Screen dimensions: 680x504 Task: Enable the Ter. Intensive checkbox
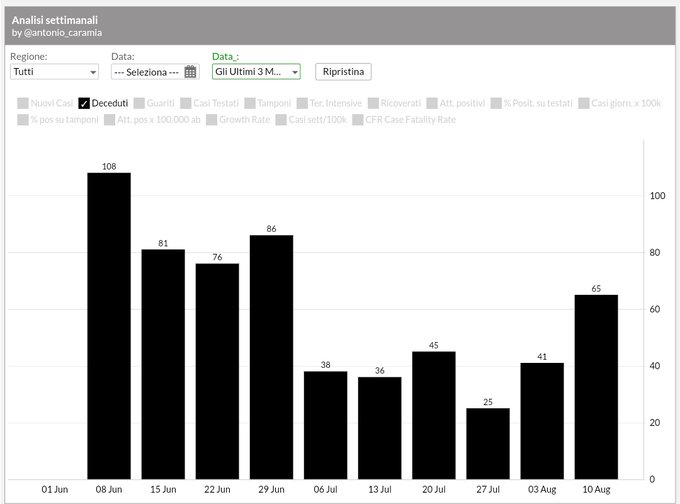click(x=302, y=103)
